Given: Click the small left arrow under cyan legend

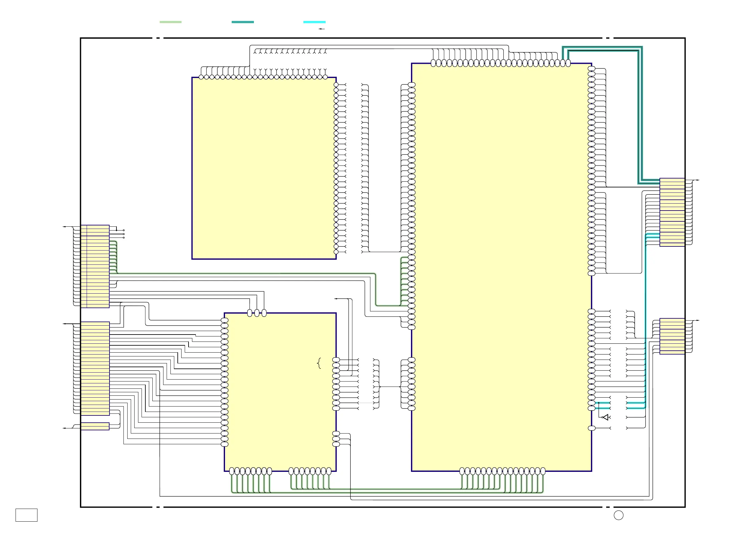Looking at the screenshot, I should [322, 29].
